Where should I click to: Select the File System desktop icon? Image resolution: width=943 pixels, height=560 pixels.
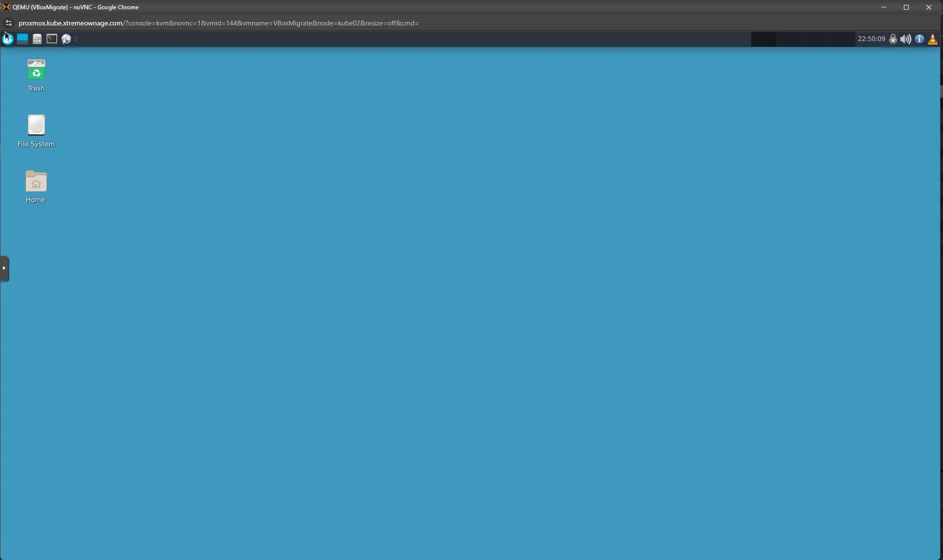point(36,126)
